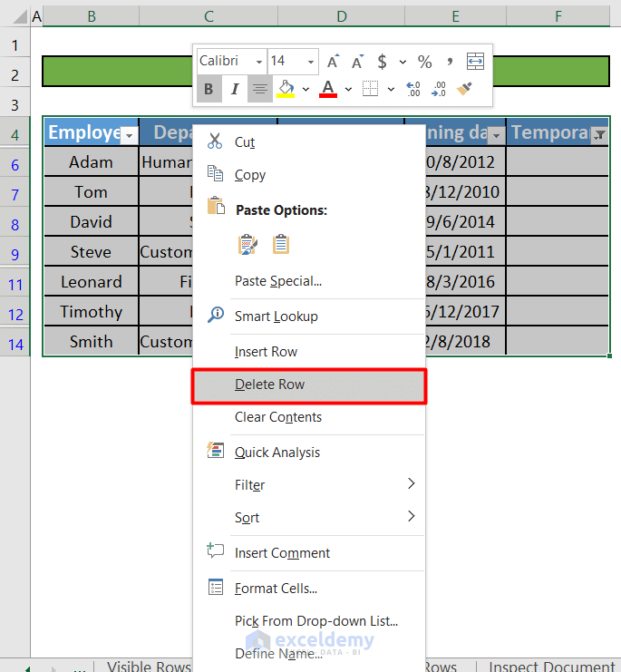Select column F header

[x=558, y=16]
